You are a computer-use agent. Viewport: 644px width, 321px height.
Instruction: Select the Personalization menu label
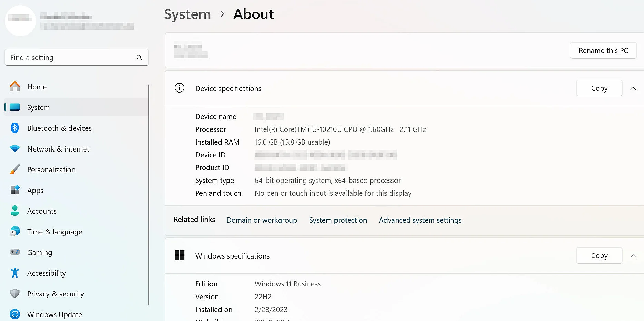(51, 170)
